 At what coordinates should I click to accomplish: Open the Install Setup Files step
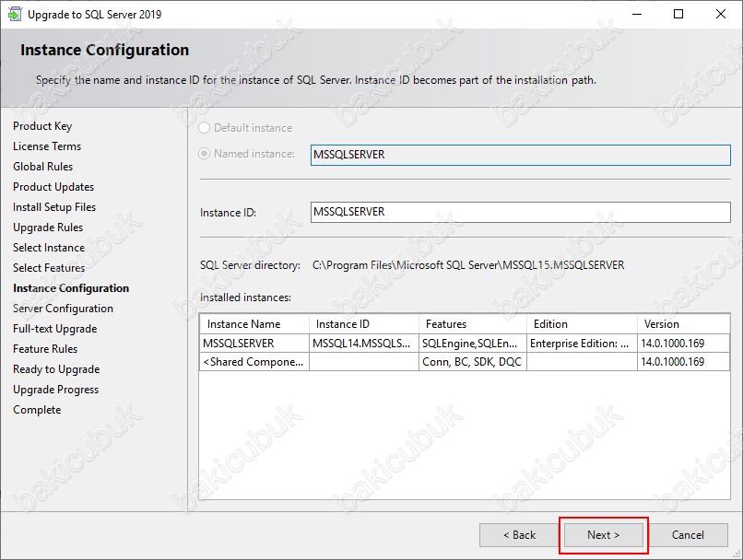point(54,207)
